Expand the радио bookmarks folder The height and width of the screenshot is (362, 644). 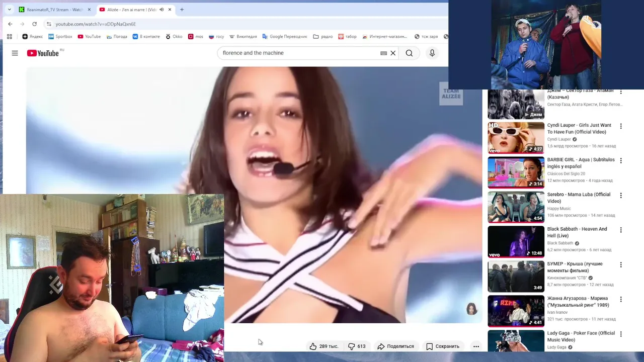pyautogui.click(x=323, y=36)
